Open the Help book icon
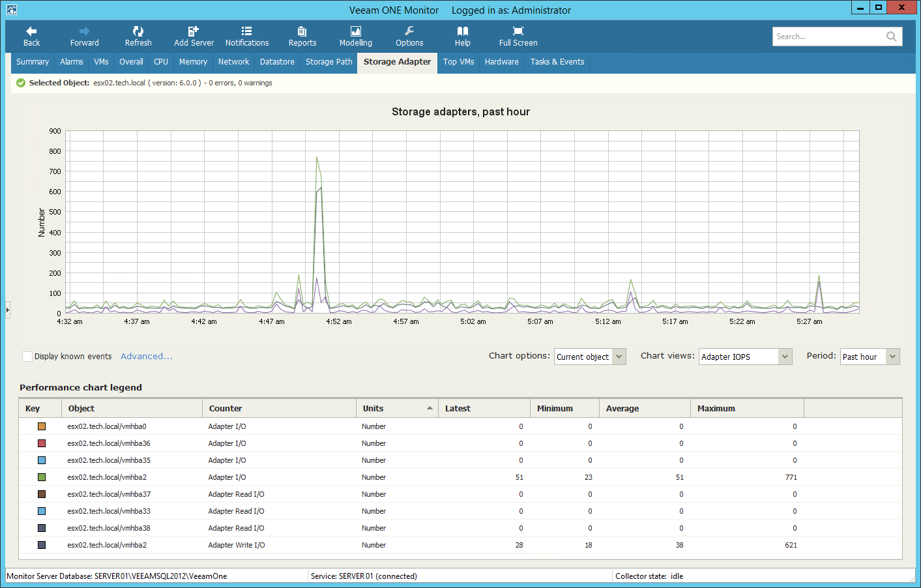The width and height of the screenshot is (921, 588). click(463, 31)
